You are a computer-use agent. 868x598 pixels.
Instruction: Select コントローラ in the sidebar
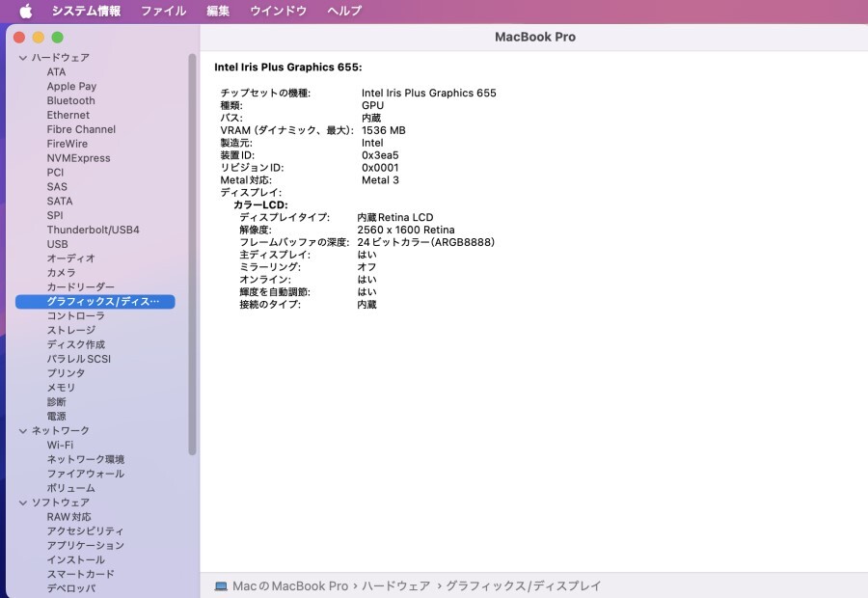coord(76,316)
